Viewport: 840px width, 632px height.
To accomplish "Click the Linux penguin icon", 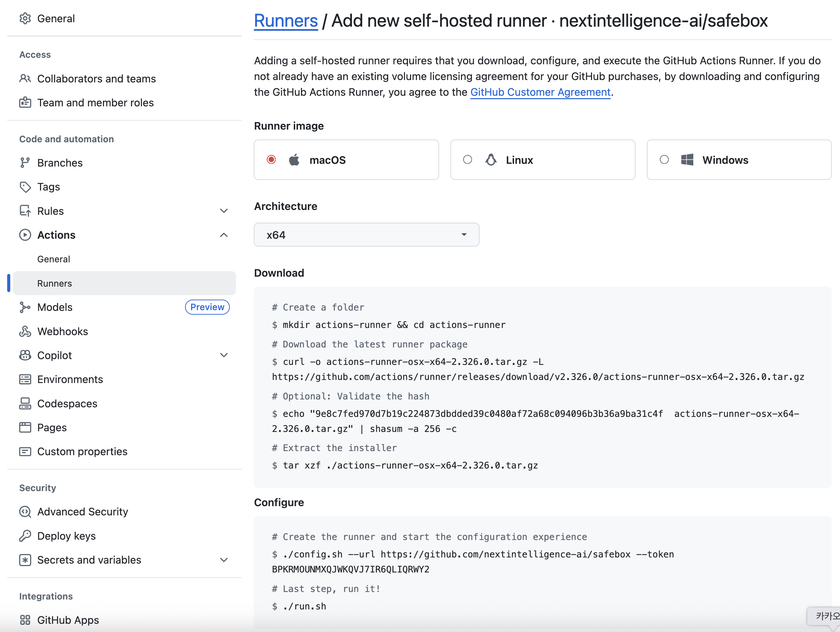I will (x=491, y=159).
